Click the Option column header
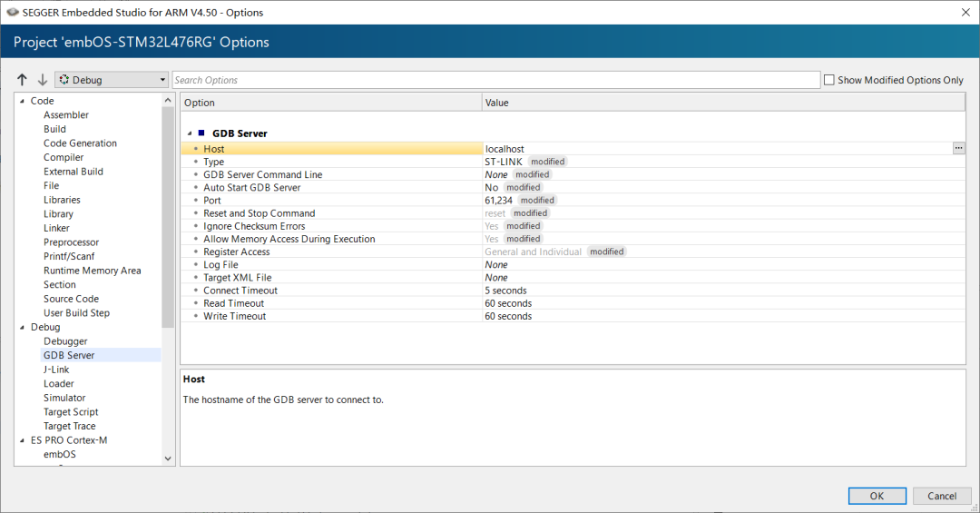Image resolution: width=980 pixels, height=513 pixels. [x=331, y=103]
